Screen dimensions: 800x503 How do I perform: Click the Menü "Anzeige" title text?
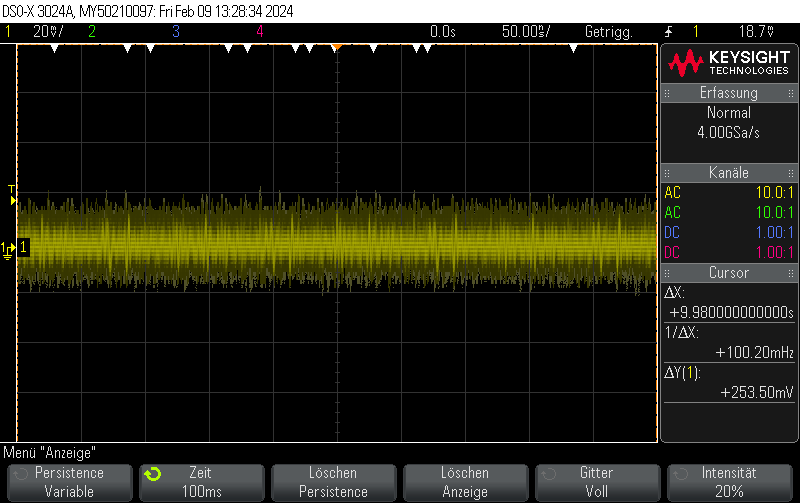[x=49, y=453]
